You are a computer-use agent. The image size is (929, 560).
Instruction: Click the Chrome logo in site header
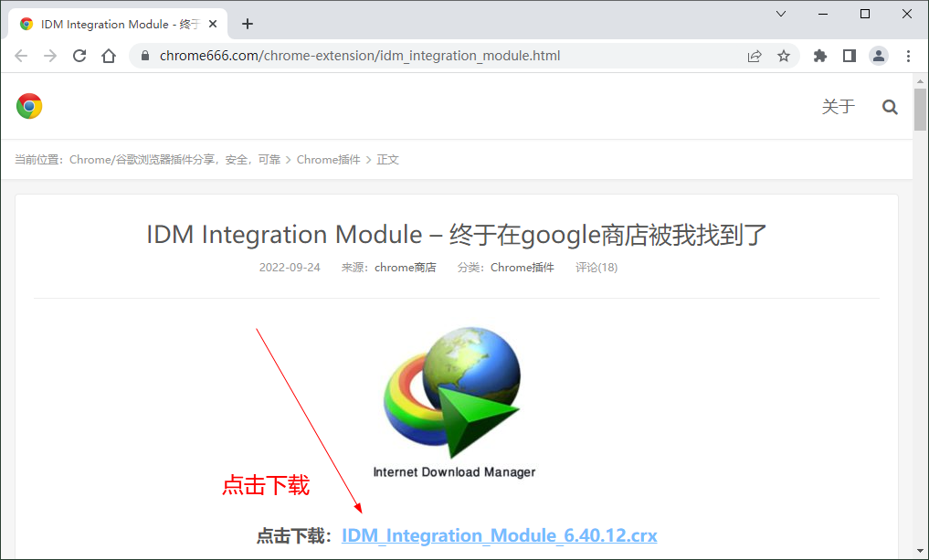point(29,106)
